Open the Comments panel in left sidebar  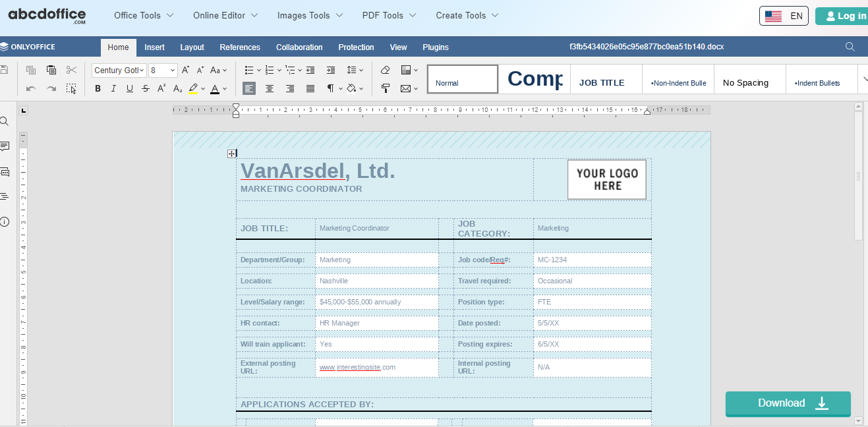[x=5, y=146]
